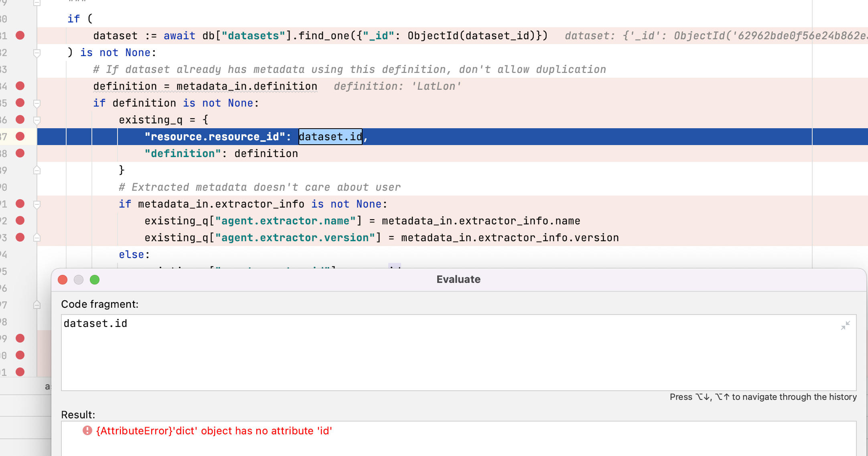Disable breakpoint on '"definition": definition' line
Image resolution: width=868 pixels, height=456 pixels.
(x=20, y=153)
